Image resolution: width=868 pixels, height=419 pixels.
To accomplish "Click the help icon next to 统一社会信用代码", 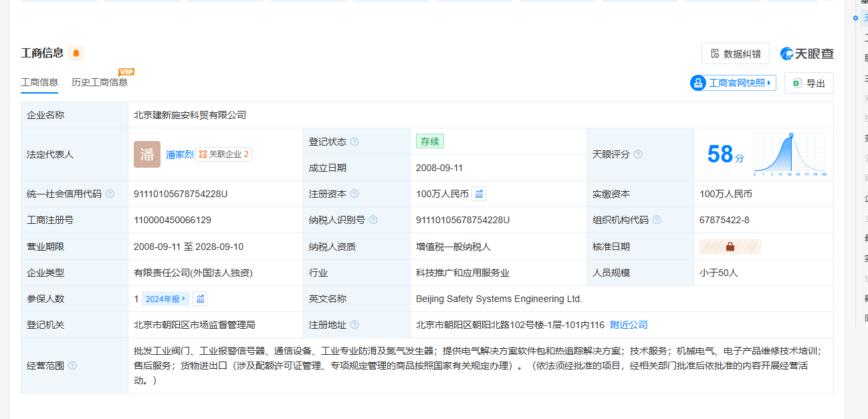I will 110,194.
